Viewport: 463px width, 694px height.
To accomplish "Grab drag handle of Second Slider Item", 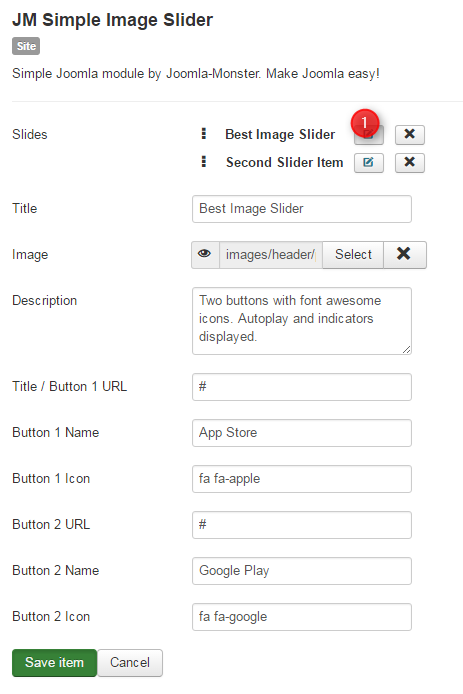I will pyautogui.click(x=204, y=162).
